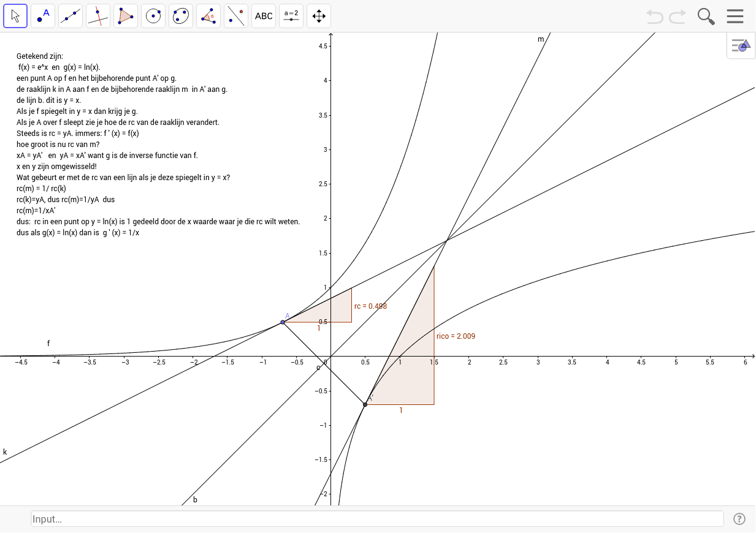Open the style bar toggle
The image size is (756, 533).
(741, 45)
